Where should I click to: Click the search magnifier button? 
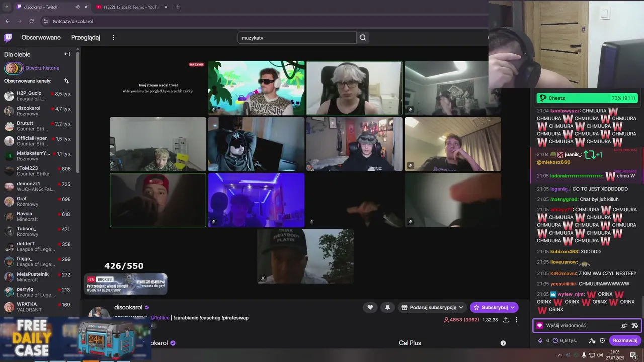coord(363,38)
